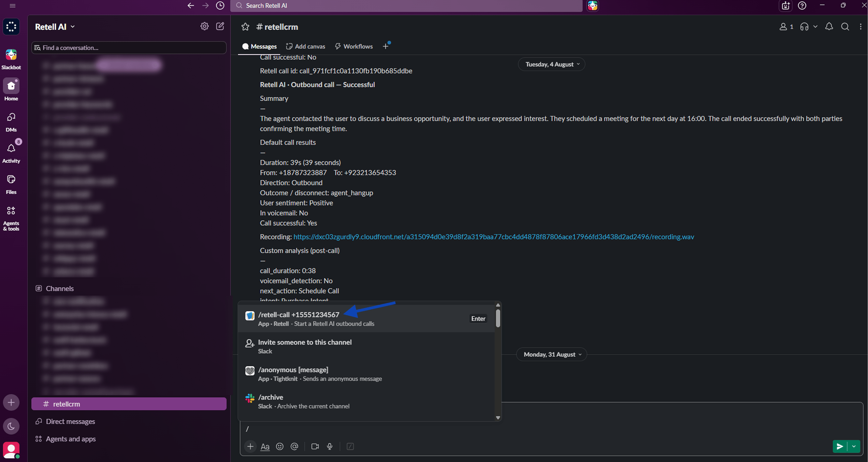Open the user profile avatar
This screenshot has width=868, height=462.
11,450
